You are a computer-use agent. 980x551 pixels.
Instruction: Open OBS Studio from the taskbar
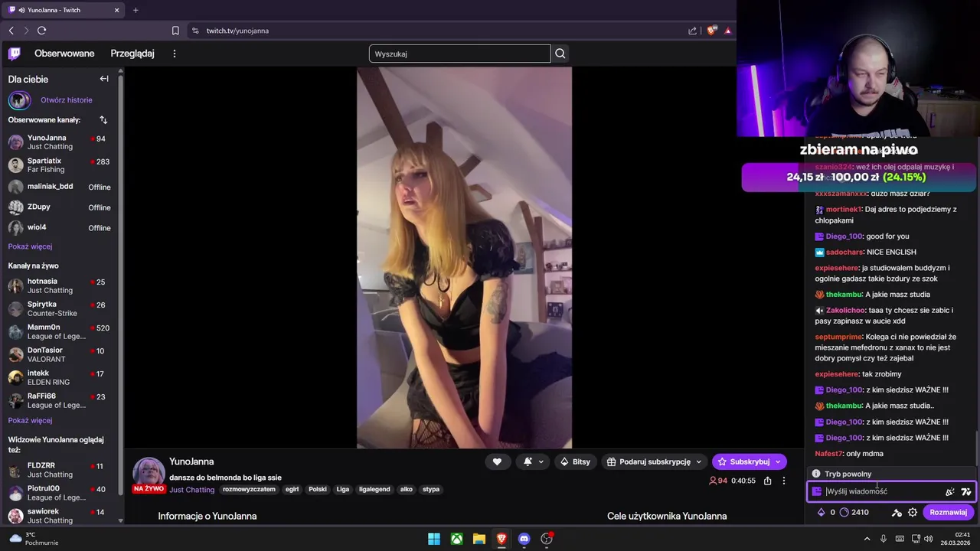547,539
